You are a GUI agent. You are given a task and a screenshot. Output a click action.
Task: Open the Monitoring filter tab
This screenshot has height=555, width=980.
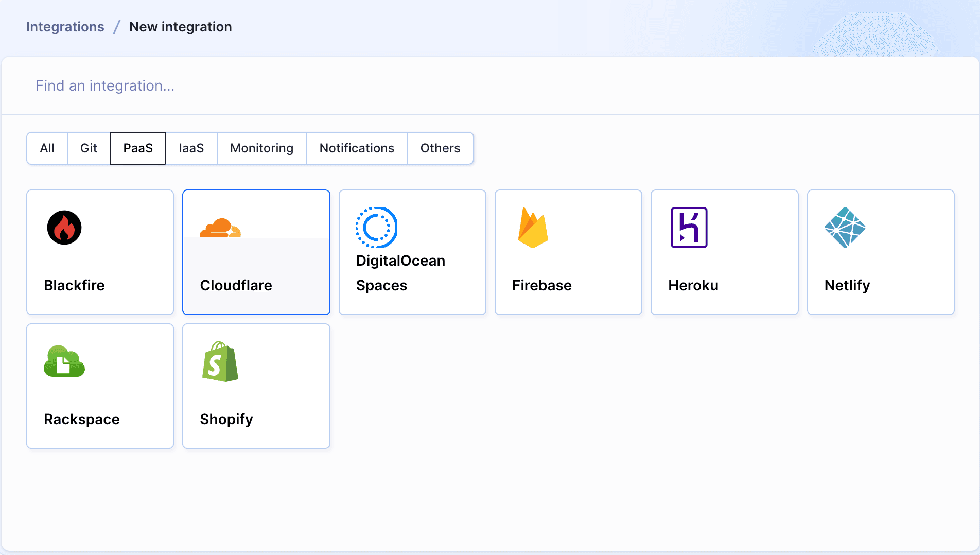(262, 148)
